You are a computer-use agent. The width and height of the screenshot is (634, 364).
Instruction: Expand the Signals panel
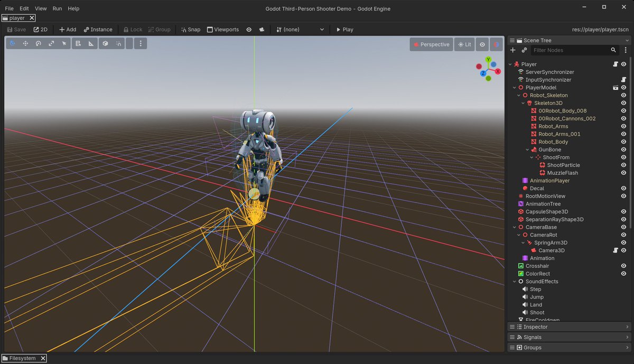pos(569,337)
